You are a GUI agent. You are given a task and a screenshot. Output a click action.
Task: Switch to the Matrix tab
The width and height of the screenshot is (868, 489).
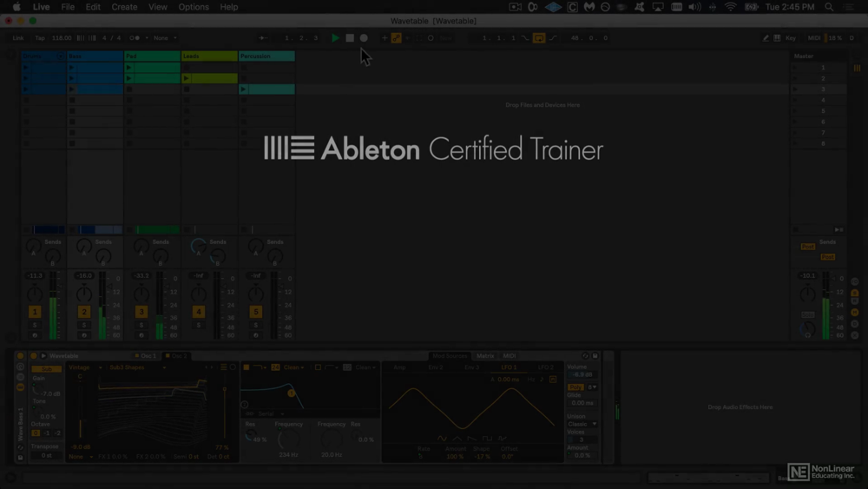point(485,355)
